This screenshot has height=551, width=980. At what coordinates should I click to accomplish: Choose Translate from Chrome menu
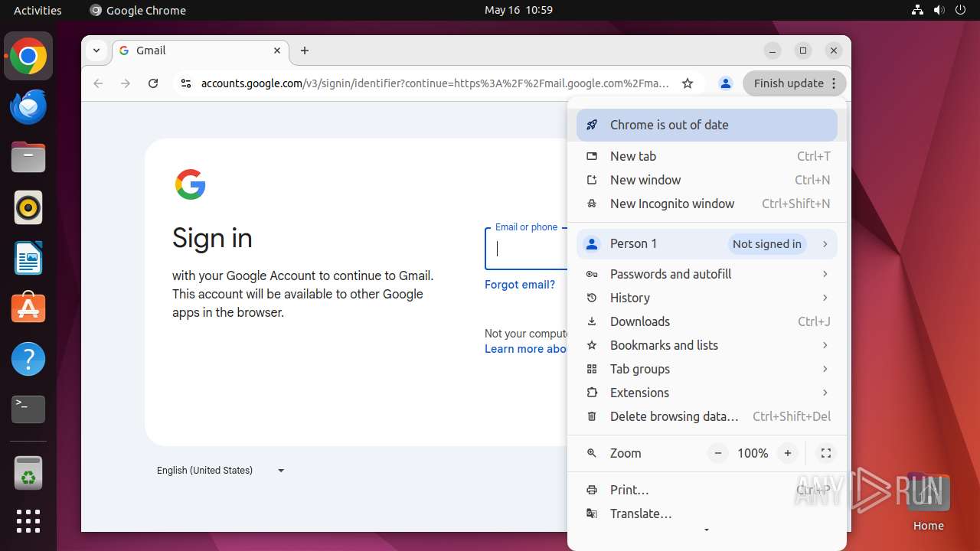(x=707, y=514)
